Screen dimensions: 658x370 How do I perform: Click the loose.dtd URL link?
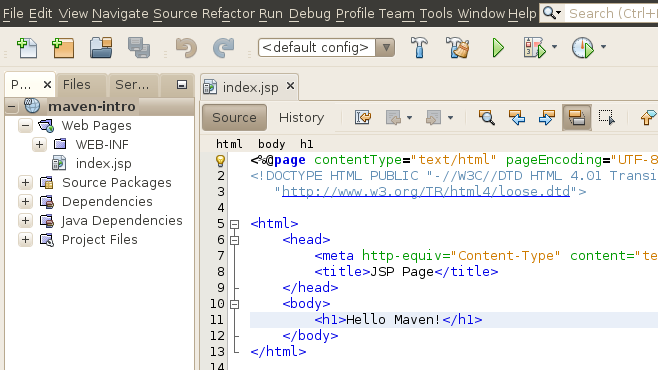coord(426,192)
